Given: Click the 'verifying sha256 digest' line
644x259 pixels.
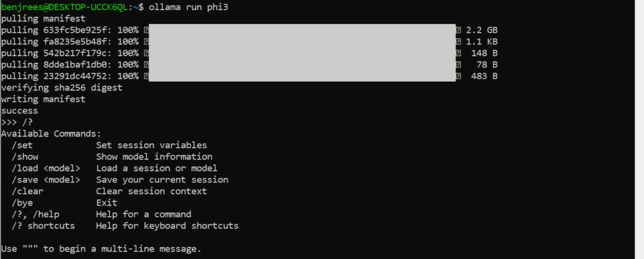Looking at the screenshot, I should [x=62, y=87].
